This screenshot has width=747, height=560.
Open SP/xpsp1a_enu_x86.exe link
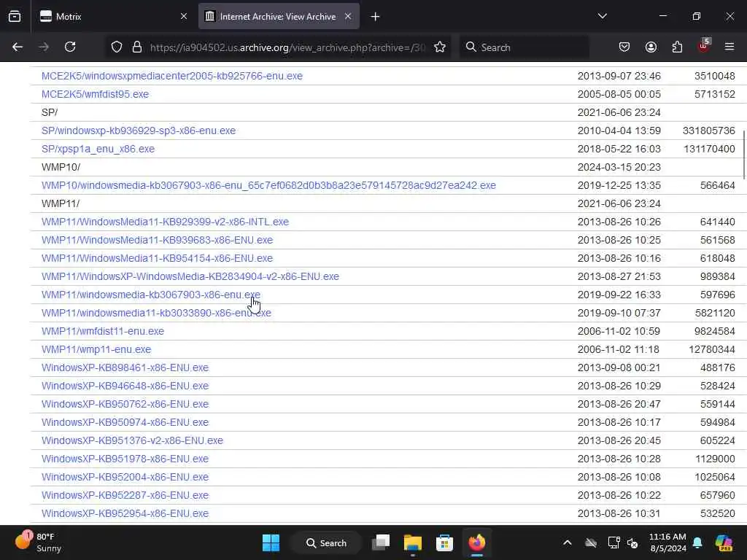tap(98, 149)
